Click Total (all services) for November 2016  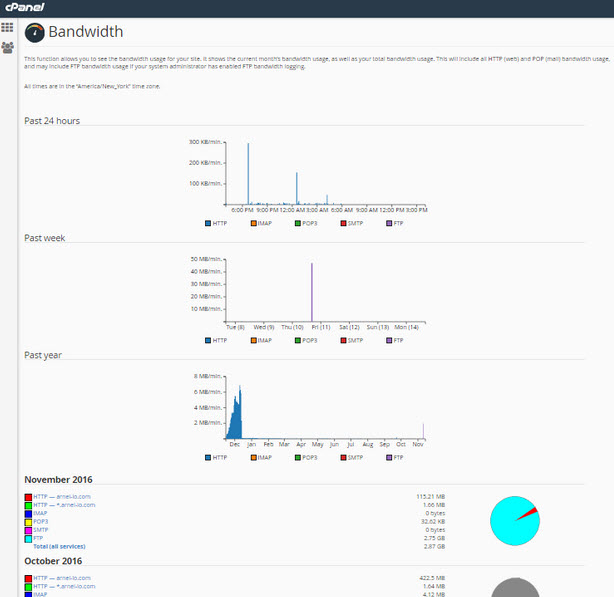(x=59, y=546)
